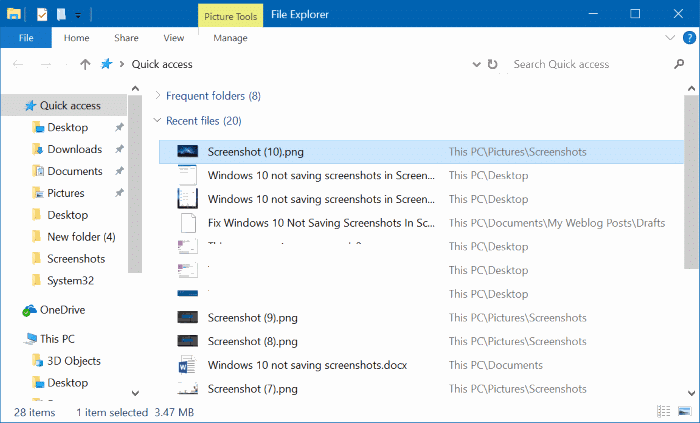Expand the ribbon with the chevron arrow
The width and height of the screenshot is (700, 423).
(670, 37)
